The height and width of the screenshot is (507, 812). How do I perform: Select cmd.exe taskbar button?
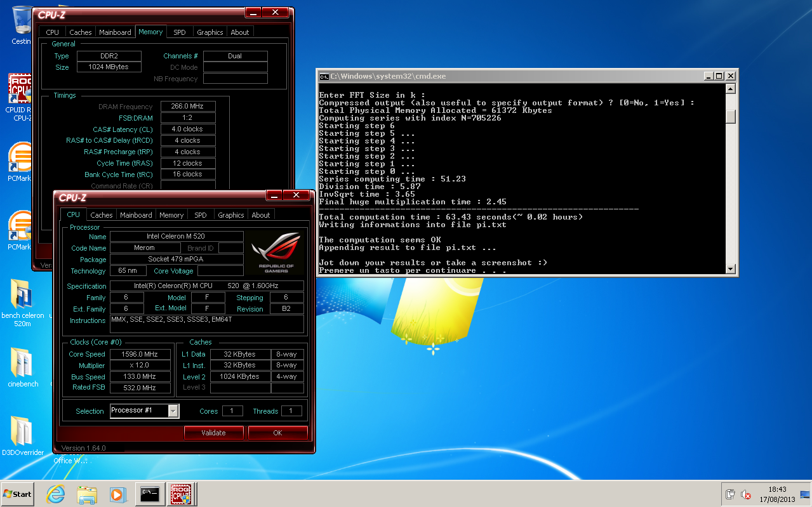tap(150, 493)
